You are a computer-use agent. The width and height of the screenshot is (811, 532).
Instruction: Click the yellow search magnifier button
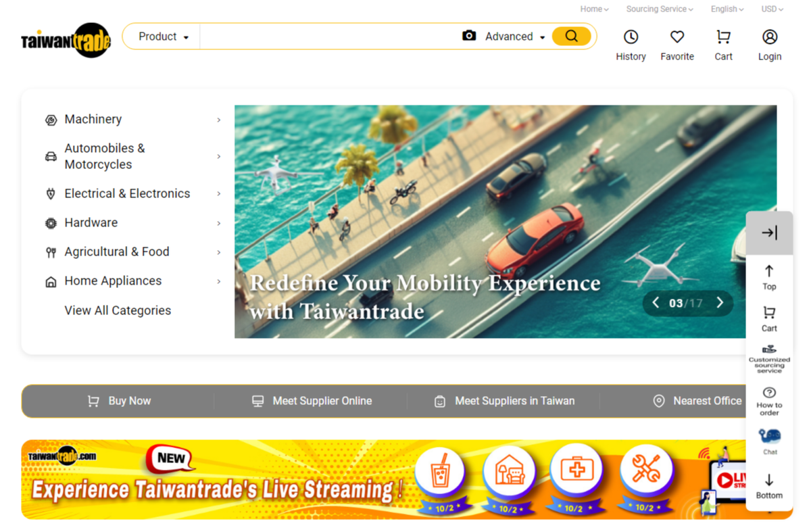[572, 37]
